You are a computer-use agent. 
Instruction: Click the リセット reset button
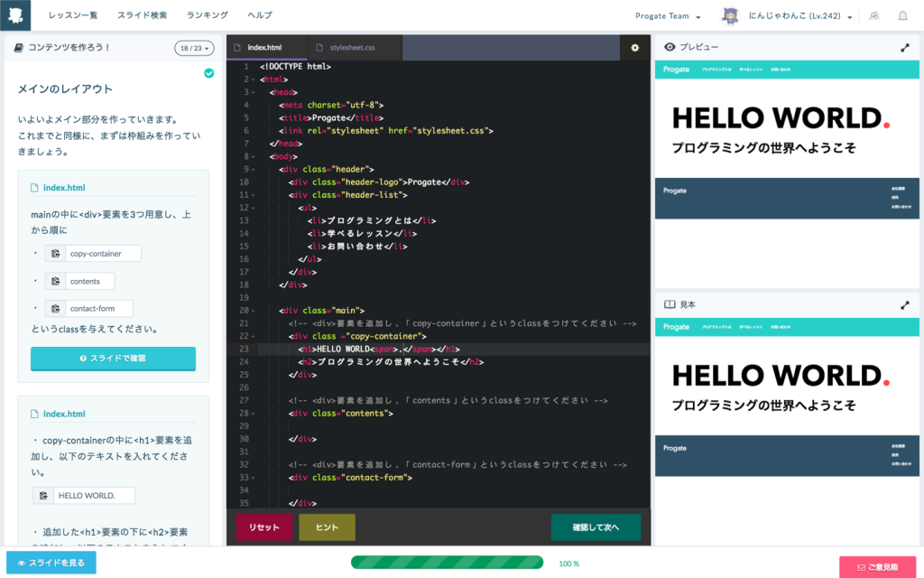pos(264,527)
